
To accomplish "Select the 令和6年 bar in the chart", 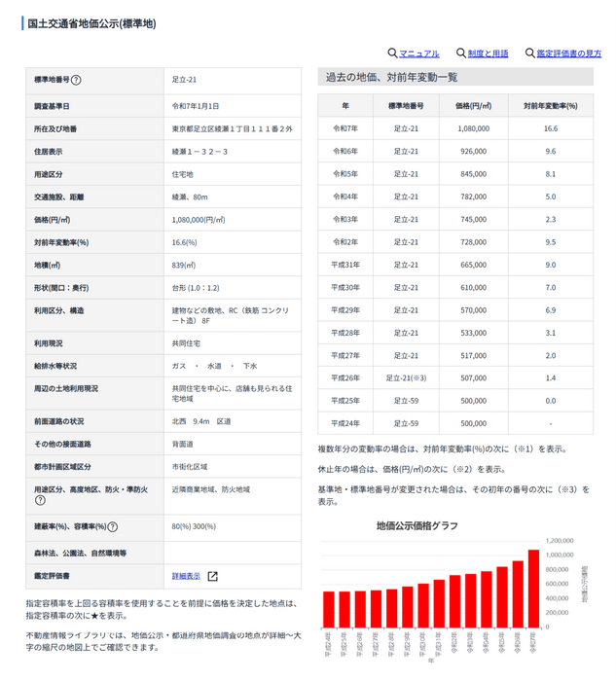I will click(518, 594).
